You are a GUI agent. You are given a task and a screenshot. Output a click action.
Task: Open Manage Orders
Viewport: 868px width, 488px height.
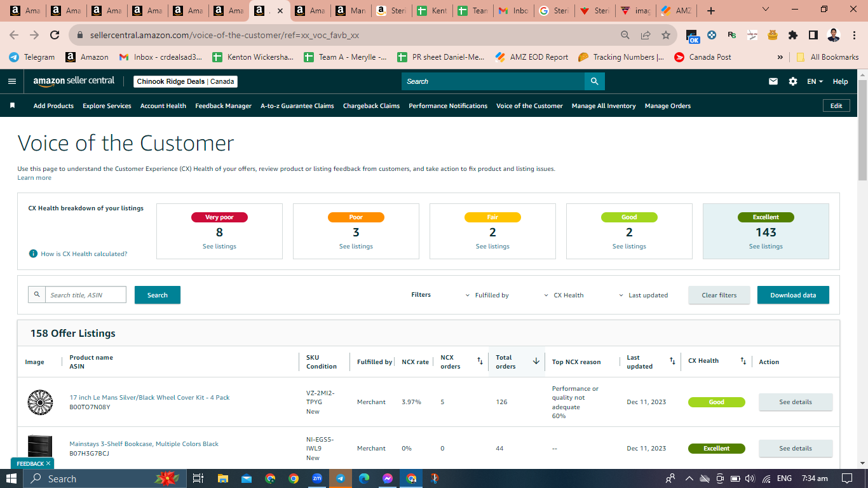click(x=668, y=105)
